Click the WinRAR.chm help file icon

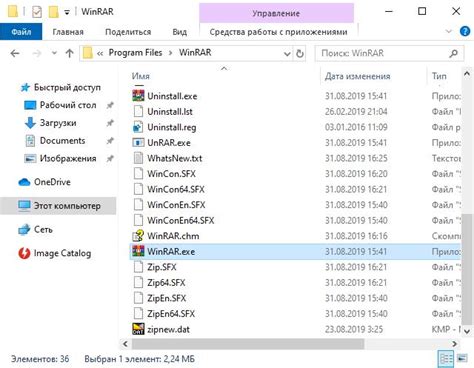138,236
